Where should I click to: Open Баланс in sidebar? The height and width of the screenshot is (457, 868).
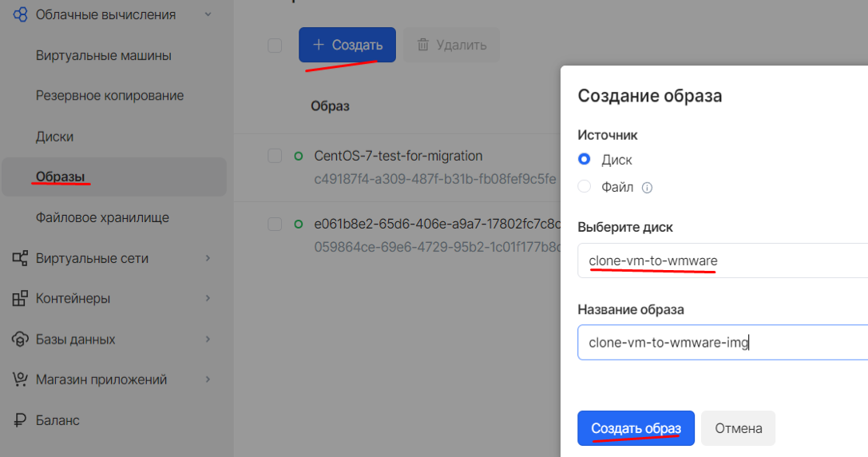tap(57, 420)
